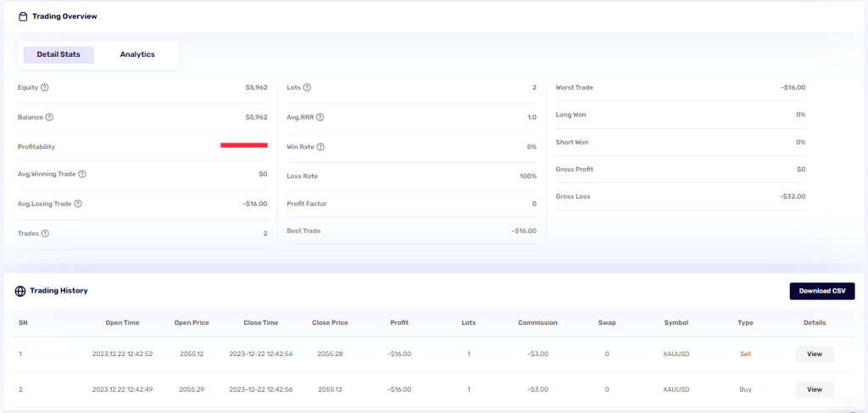Viewport: 868px width, 413px height.
Task: Click help icon next to Avg.RRR
Action: point(320,117)
